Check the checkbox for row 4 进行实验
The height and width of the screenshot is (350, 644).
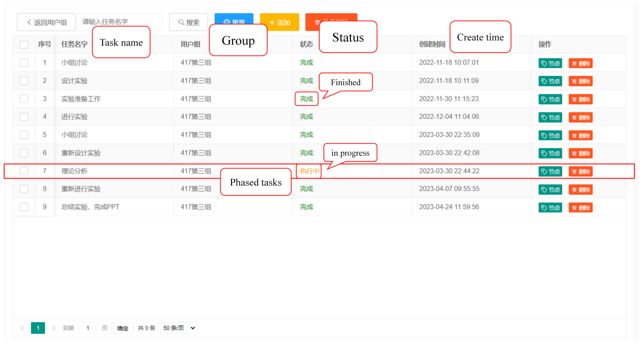point(24,117)
